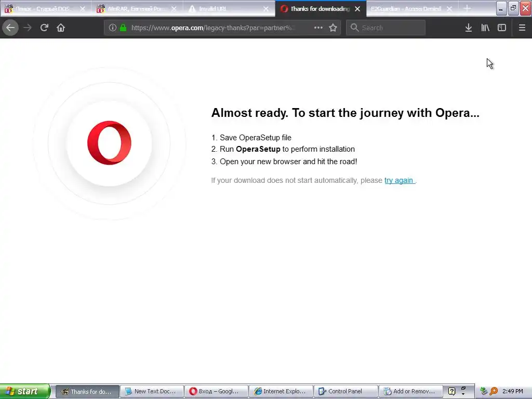The width and height of the screenshot is (532, 399).
Task: Click the 'Run OperaSetup' step text
Action: click(287, 149)
